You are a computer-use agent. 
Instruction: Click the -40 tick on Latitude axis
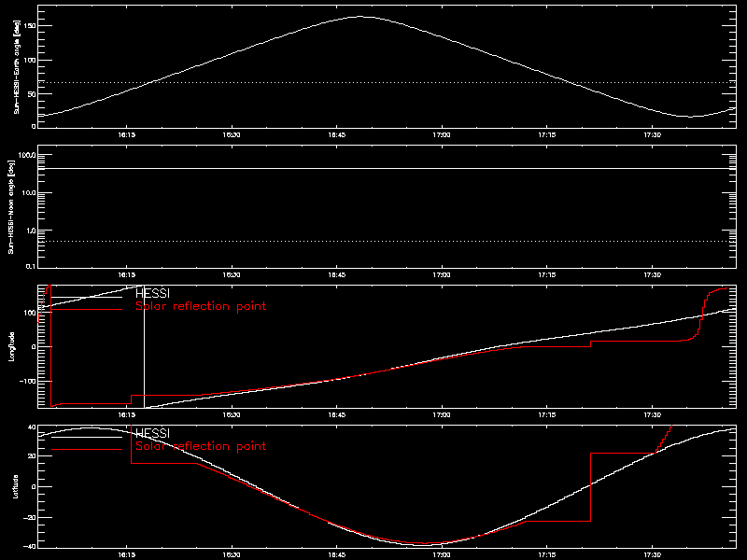[30, 546]
